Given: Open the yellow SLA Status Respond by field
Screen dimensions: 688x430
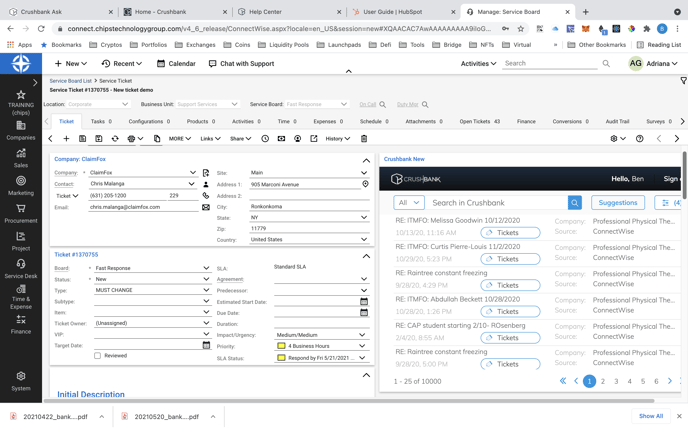Looking at the screenshot, I should [x=321, y=358].
